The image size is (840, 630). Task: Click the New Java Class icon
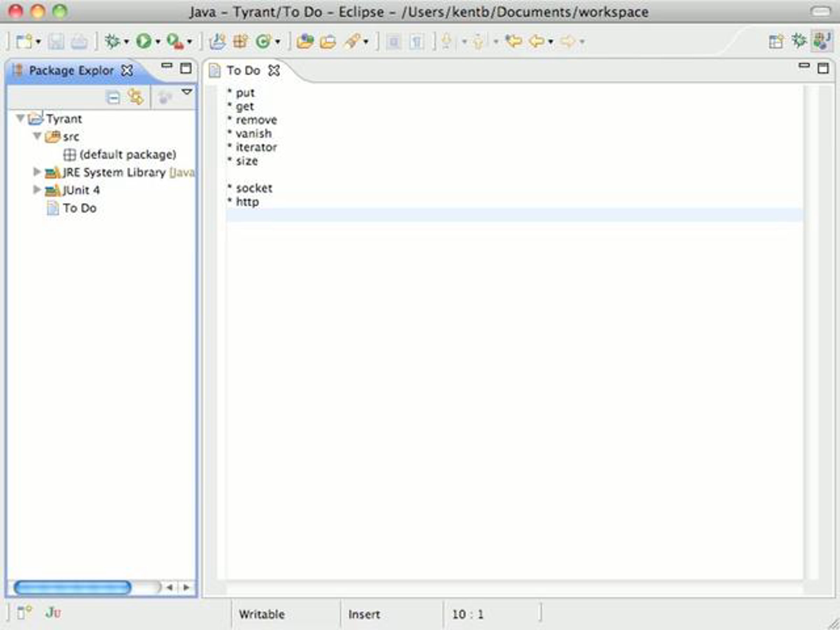coord(264,41)
